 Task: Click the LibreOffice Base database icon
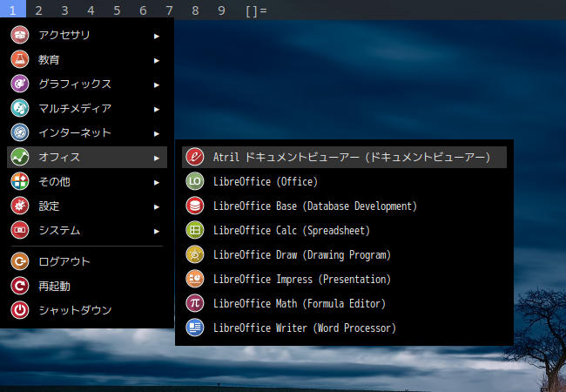(195, 206)
